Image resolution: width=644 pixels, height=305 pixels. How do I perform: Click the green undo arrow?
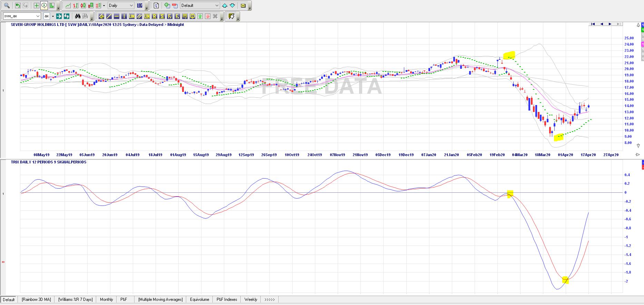point(18,6)
